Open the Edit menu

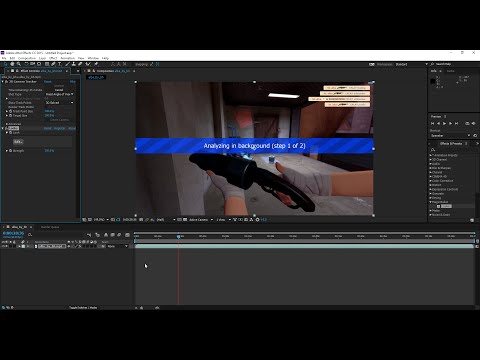click(x=12, y=58)
